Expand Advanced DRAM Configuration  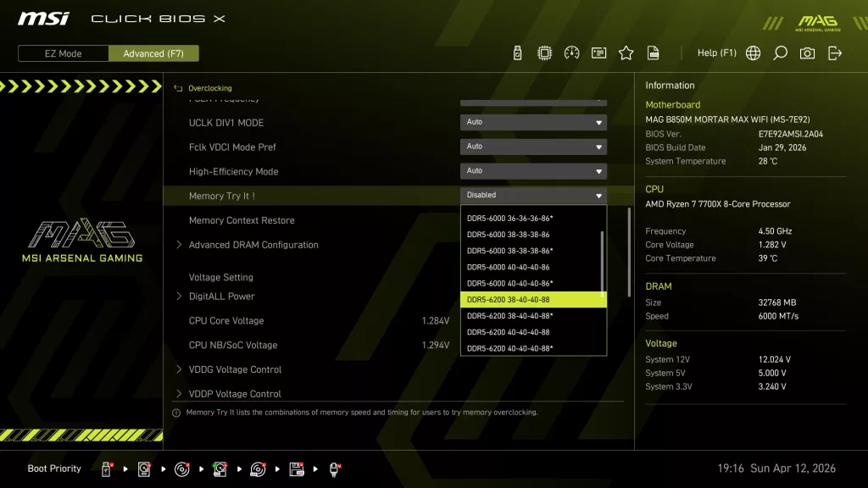tap(253, 245)
